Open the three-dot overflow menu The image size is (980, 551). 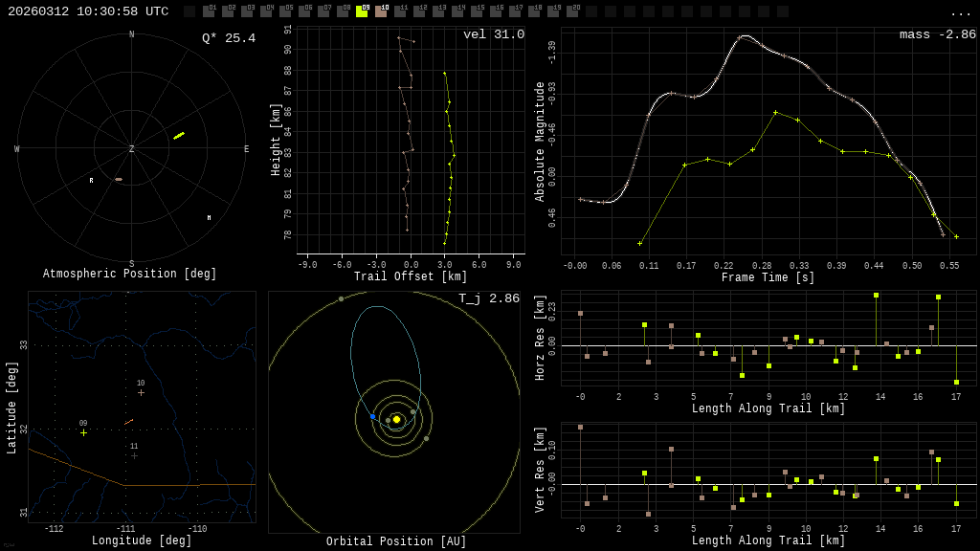pos(960,12)
